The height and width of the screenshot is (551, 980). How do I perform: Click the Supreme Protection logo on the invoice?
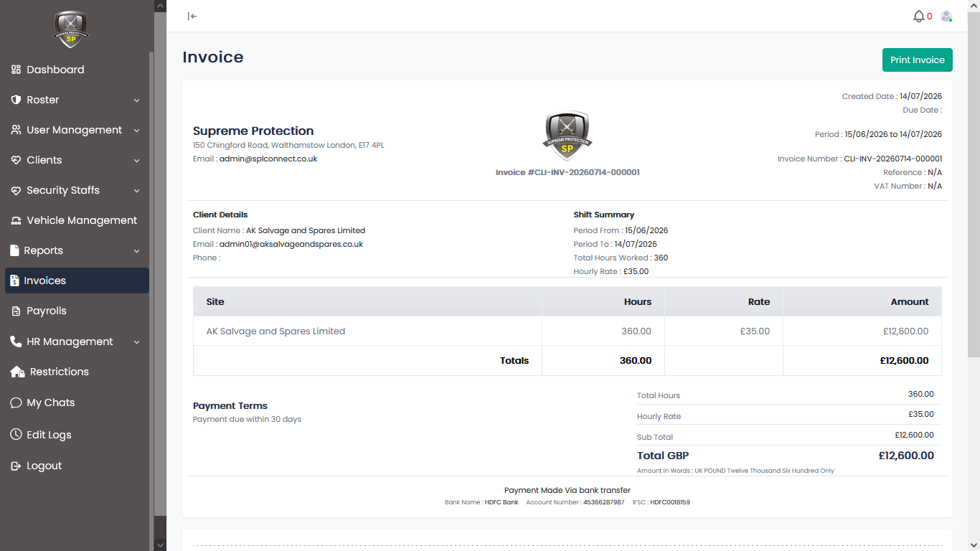point(567,136)
